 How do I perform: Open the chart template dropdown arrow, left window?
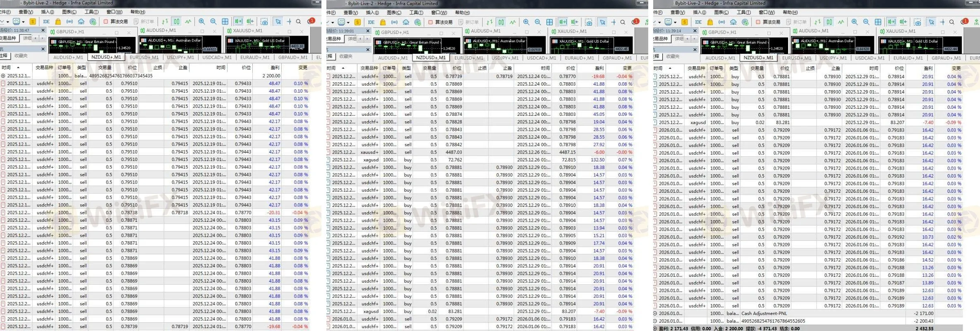coord(23,22)
